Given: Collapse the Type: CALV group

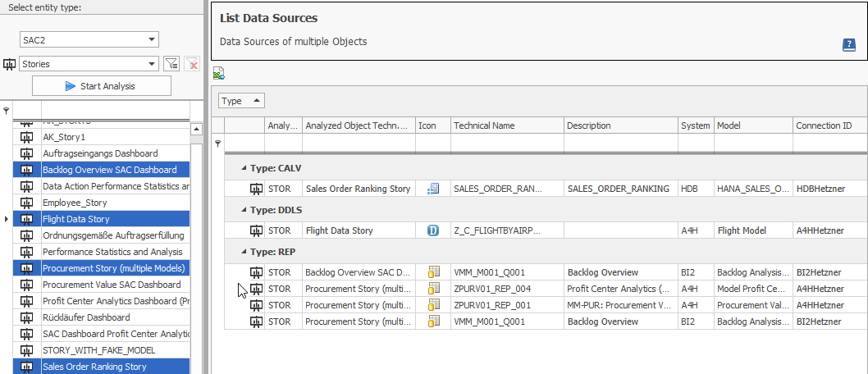Looking at the screenshot, I should pos(243,168).
